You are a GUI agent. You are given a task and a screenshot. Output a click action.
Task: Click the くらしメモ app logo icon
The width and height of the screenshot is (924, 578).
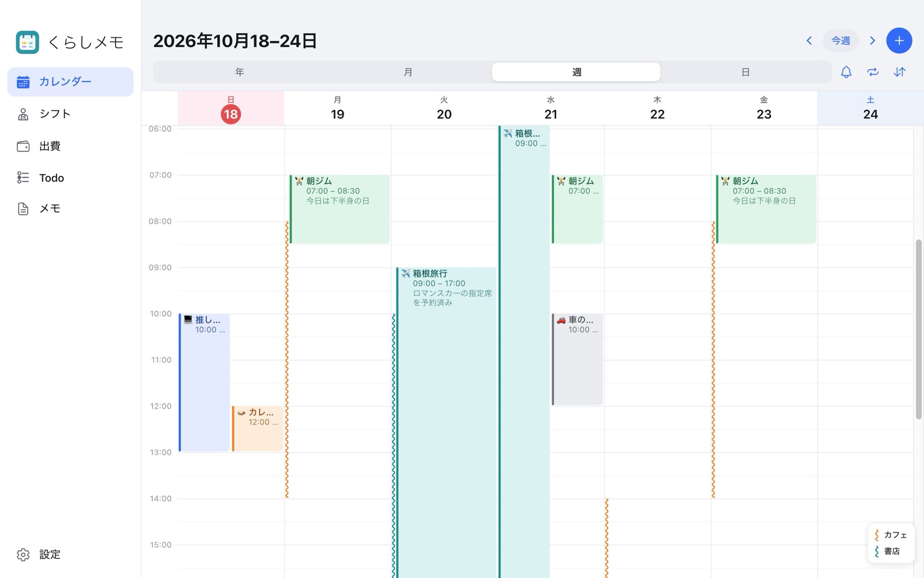click(27, 42)
